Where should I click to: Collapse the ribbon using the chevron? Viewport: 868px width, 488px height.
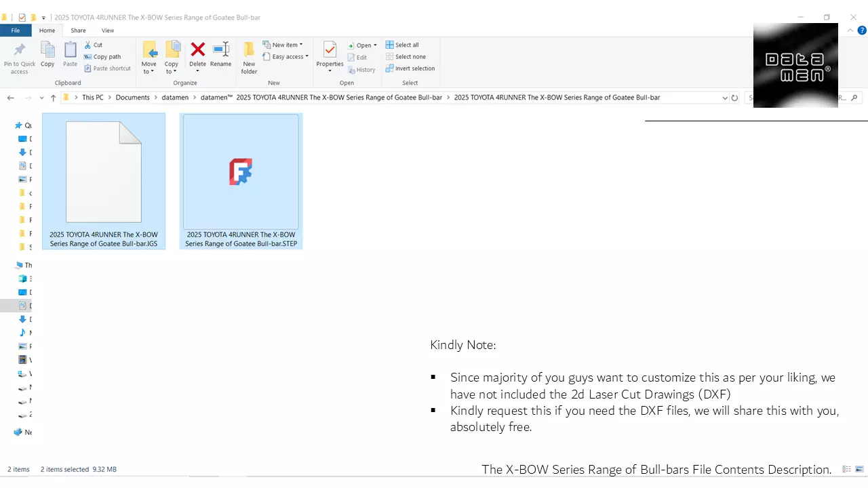tap(851, 30)
